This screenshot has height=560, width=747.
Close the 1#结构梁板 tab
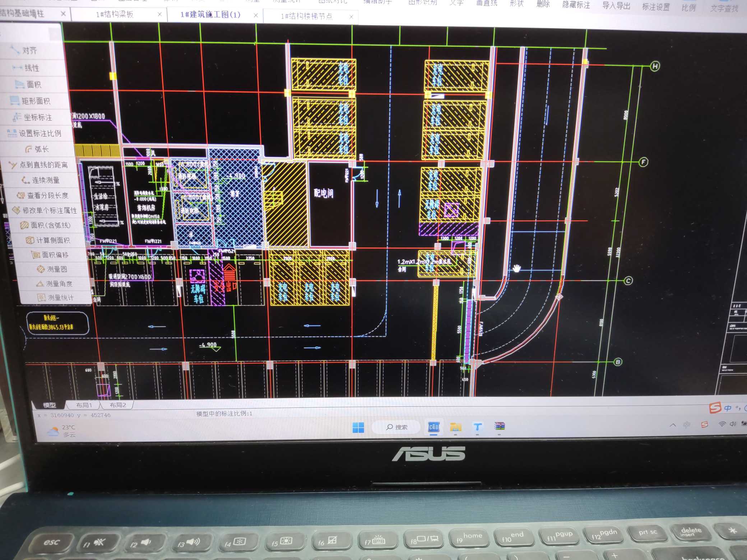[159, 14]
